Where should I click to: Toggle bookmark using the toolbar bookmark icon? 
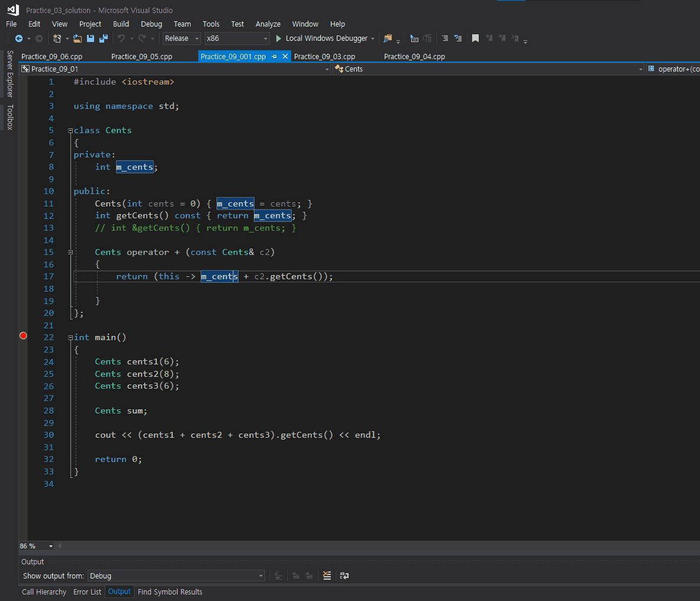475,38
